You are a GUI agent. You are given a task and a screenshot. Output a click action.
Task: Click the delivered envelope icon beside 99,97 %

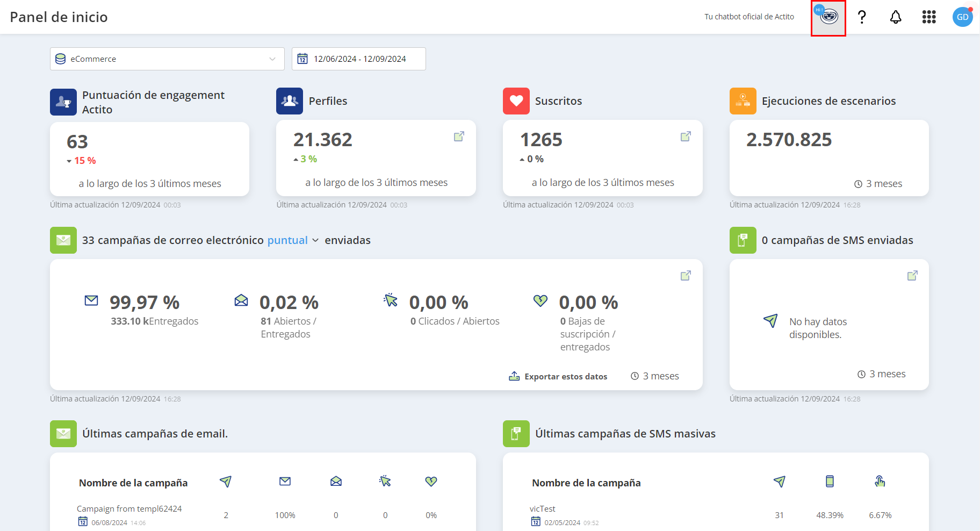point(91,300)
